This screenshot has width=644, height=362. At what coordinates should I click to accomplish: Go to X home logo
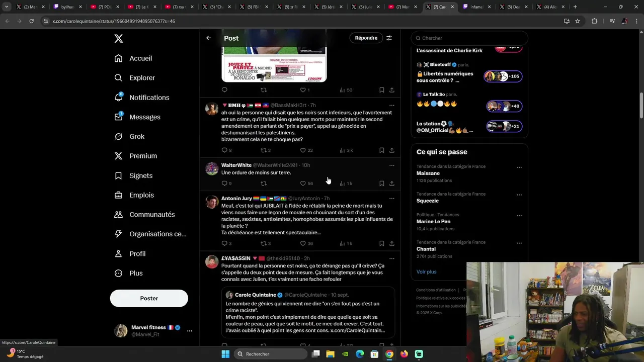(118, 39)
